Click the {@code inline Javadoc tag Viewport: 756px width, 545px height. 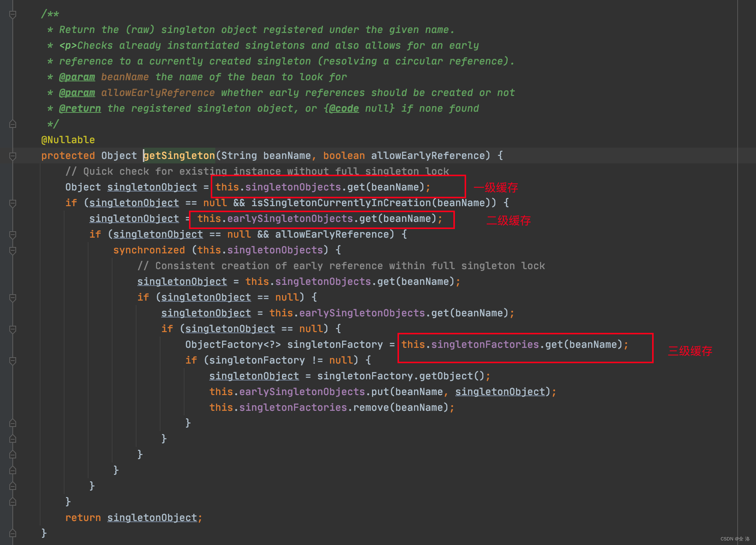[x=341, y=108]
